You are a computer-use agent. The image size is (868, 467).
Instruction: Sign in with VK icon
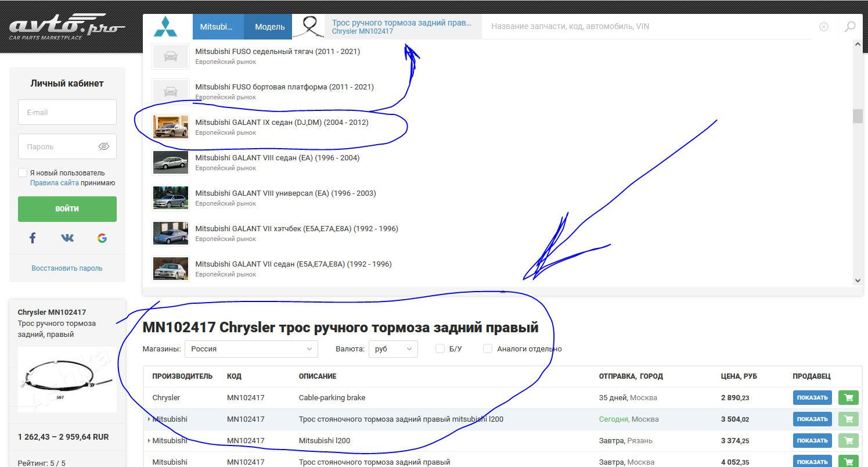(x=67, y=238)
